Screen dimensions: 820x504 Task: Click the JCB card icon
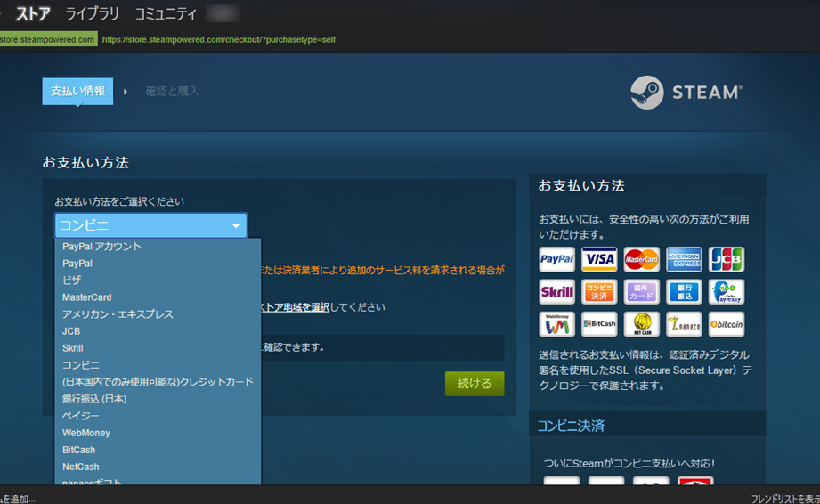[726, 259]
